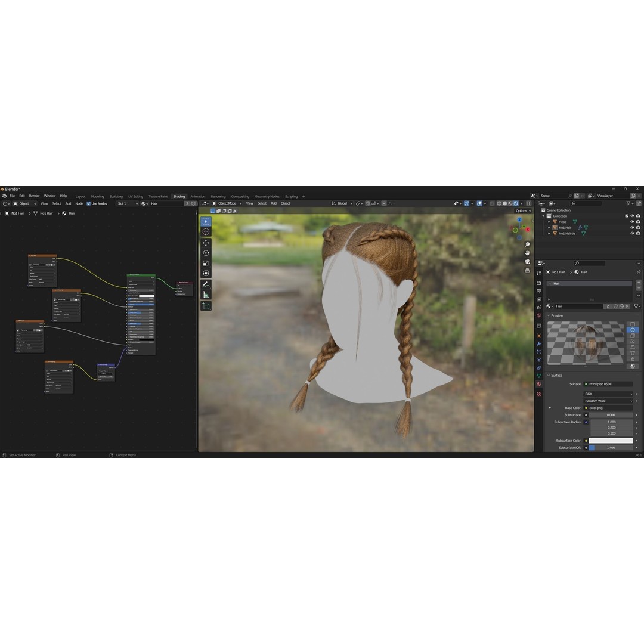
Task: Switch to Rendered viewport shading
Action: tap(515, 203)
